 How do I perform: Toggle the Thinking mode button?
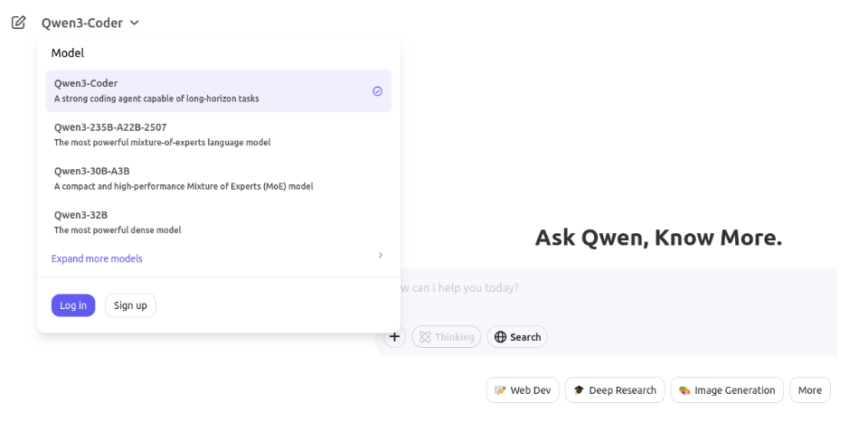[447, 337]
